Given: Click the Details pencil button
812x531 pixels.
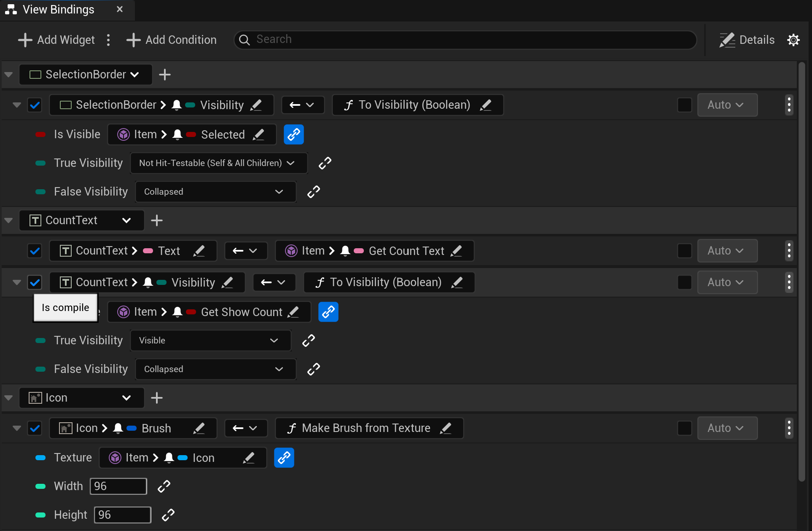Looking at the screenshot, I should coord(747,40).
